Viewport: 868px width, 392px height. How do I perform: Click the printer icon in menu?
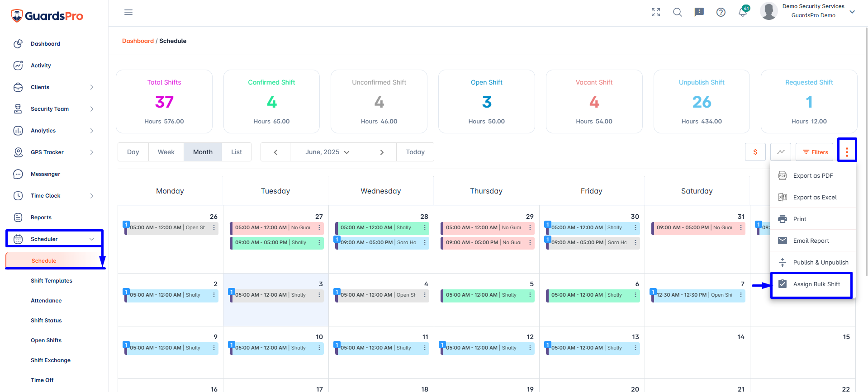(x=783, y=219)
